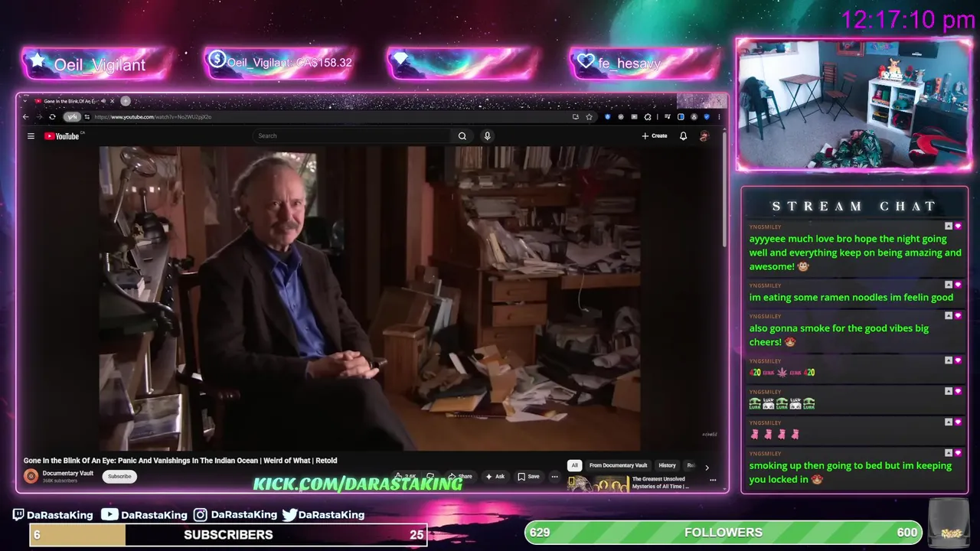Go to the YouTube home logo
Image resolution: width=980 pixels, height=551 pixels.
coord(62,136)
